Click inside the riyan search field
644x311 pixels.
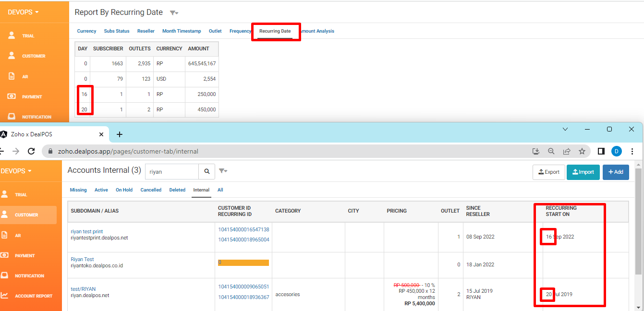tap(172, 171)
